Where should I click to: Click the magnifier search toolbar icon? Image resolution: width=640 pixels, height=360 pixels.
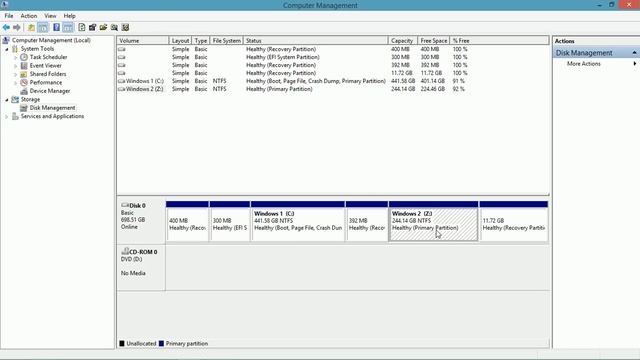click(114, 27)
